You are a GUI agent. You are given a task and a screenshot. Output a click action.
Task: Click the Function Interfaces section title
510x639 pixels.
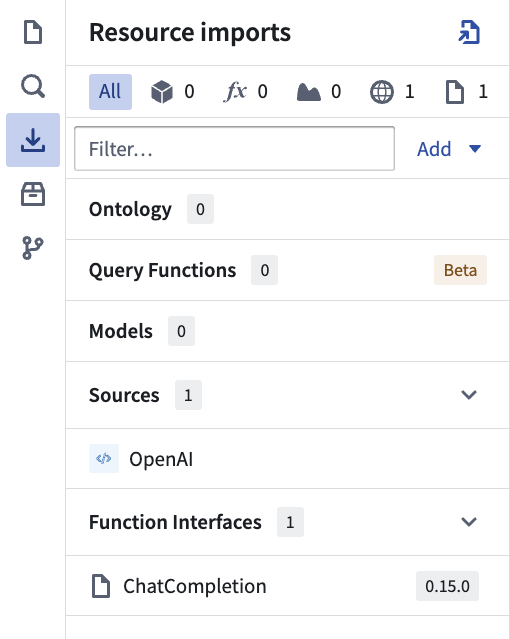point(175,522)
